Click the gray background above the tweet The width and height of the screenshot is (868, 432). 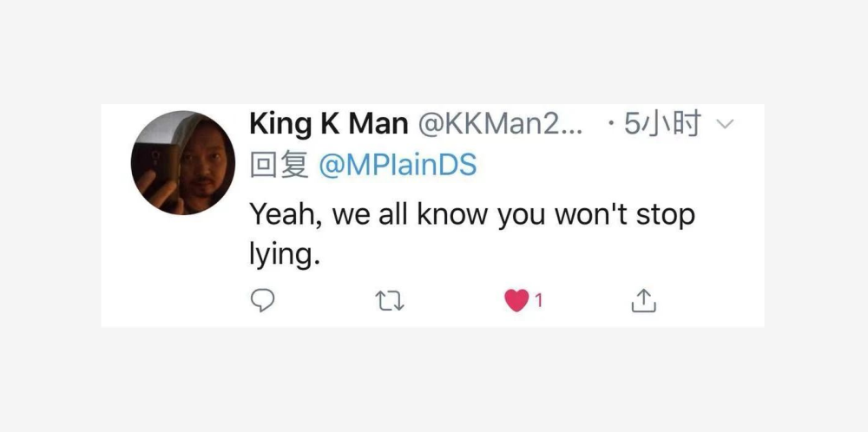click(434, 52)
